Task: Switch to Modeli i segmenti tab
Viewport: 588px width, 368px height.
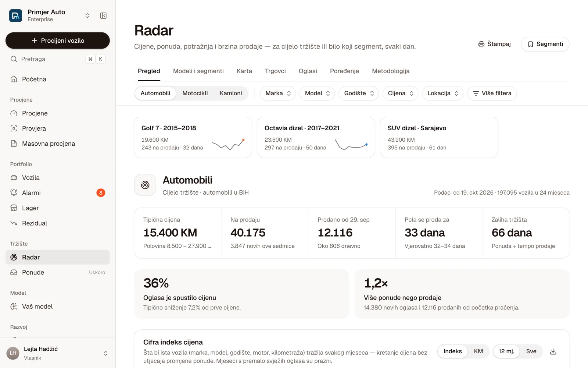Action: point(198,71)
